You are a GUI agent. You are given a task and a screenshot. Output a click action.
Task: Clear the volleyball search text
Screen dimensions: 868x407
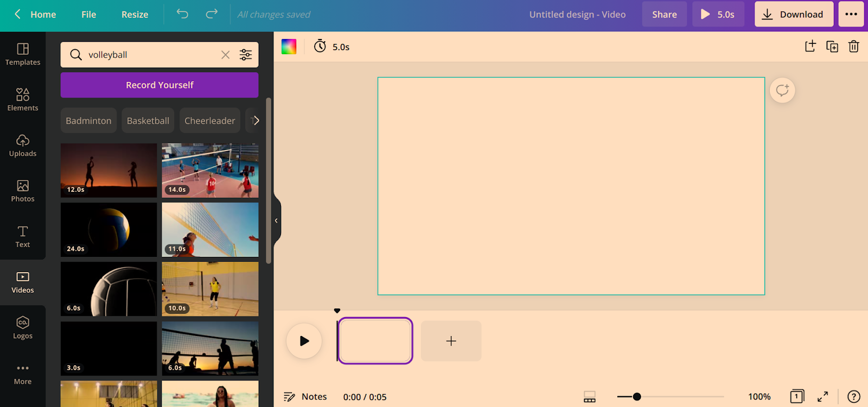point(225,55)
